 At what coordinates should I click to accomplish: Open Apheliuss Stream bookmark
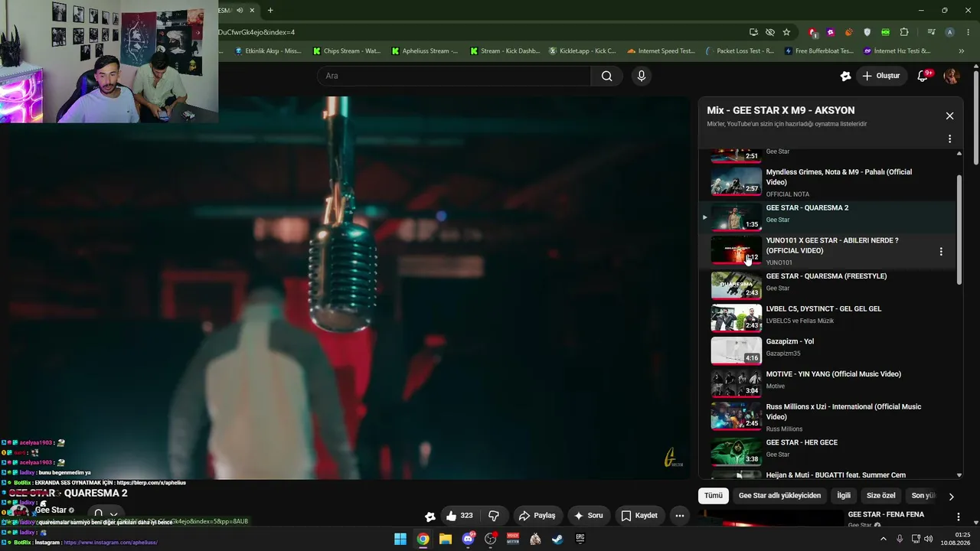425,51
